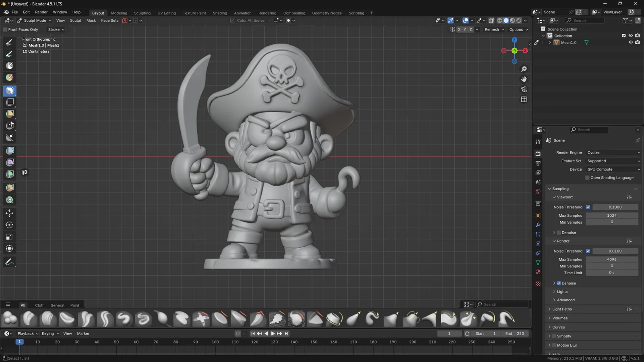Viewport: 644px width, 362px height.
Task: Select the active Box Mask tool
Action: click(10, 90)
